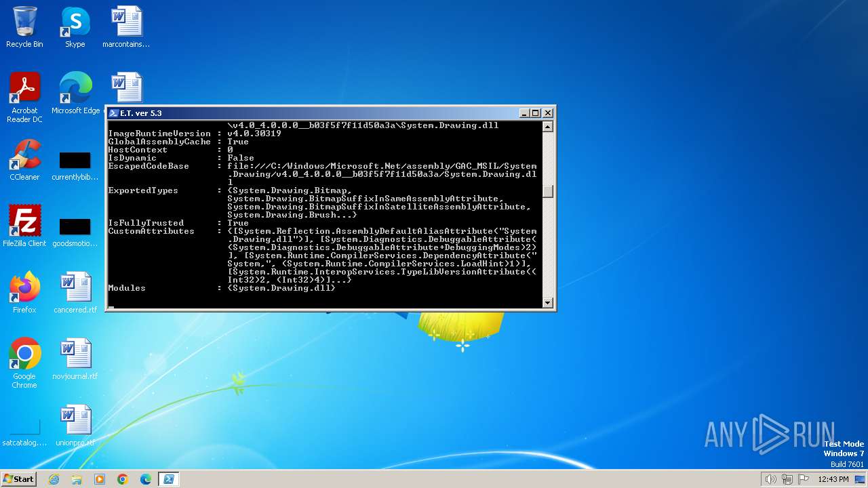Click the EscapedCodeBase property label
The height and width of the screenshot is (488, 868).
[x=149, y=166]
